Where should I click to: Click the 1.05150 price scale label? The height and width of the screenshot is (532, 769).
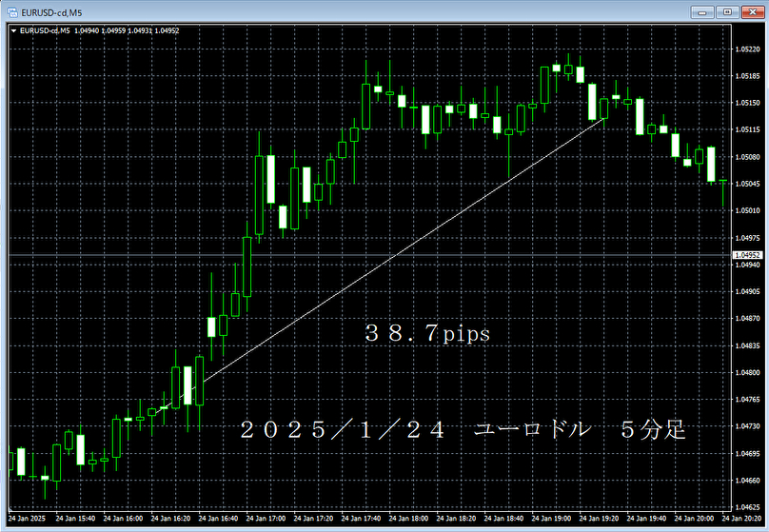(x=747, y=103)
